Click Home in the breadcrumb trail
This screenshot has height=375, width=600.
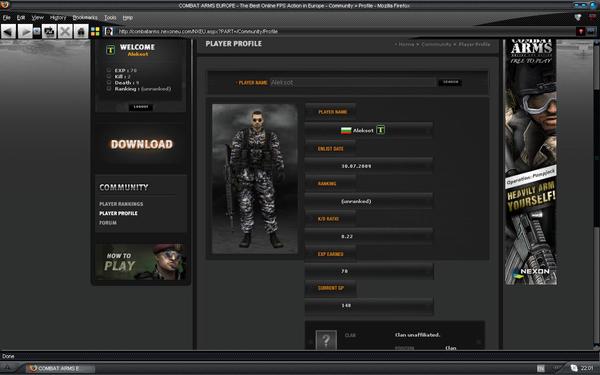(406, 44)
